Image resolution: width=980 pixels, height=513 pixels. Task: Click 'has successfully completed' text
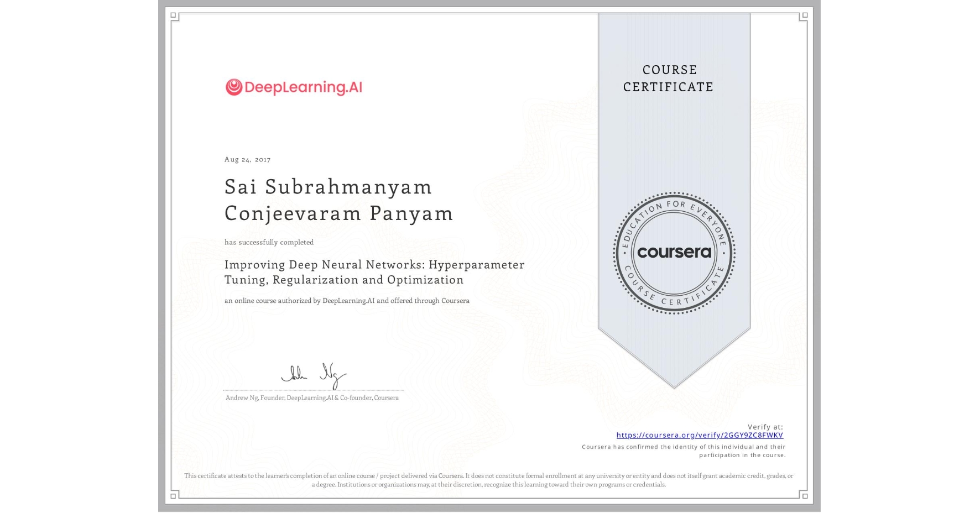pos(269,242)
